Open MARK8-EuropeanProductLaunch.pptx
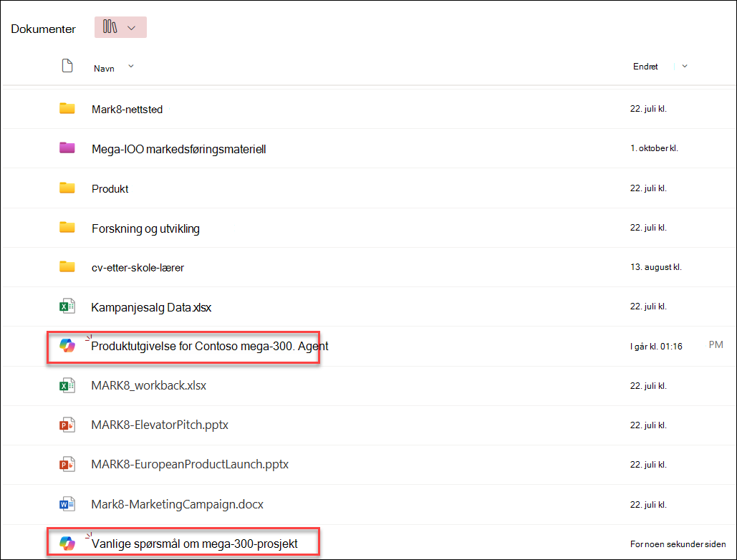Screen dimensions: 737x560 [x=190, y=465]
